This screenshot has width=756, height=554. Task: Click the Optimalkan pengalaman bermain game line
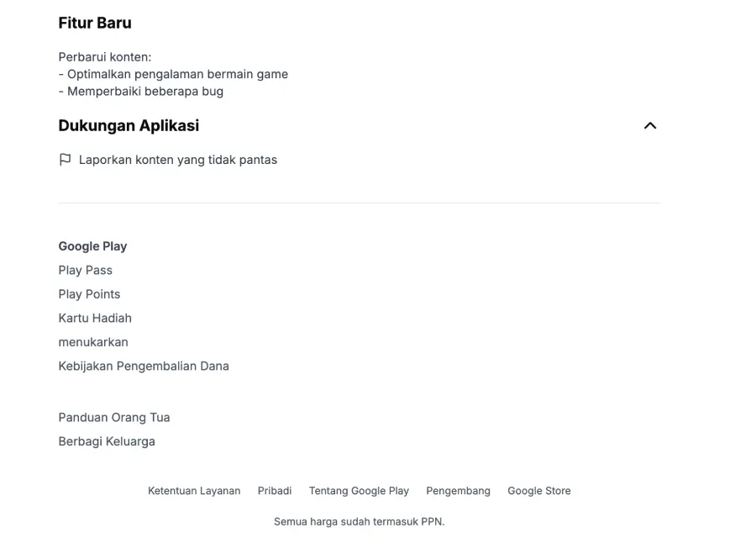click(x=177, y=74)
